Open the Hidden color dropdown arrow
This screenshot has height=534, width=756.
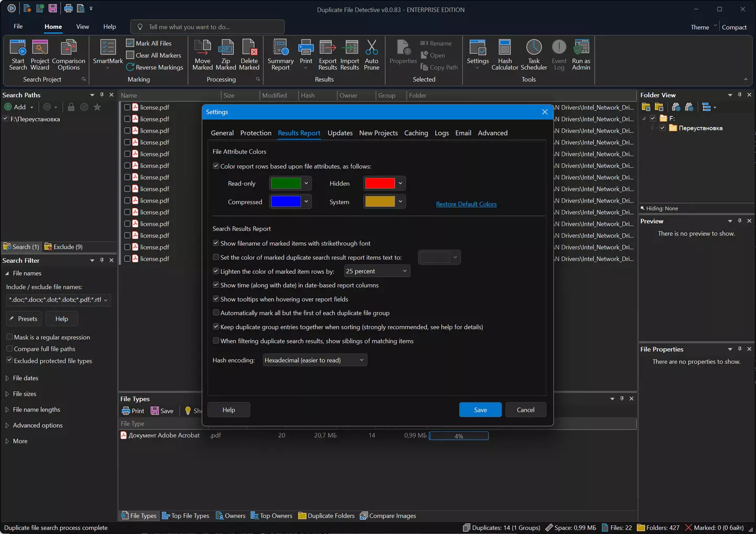pyautogui.click(x=400, y=183)
